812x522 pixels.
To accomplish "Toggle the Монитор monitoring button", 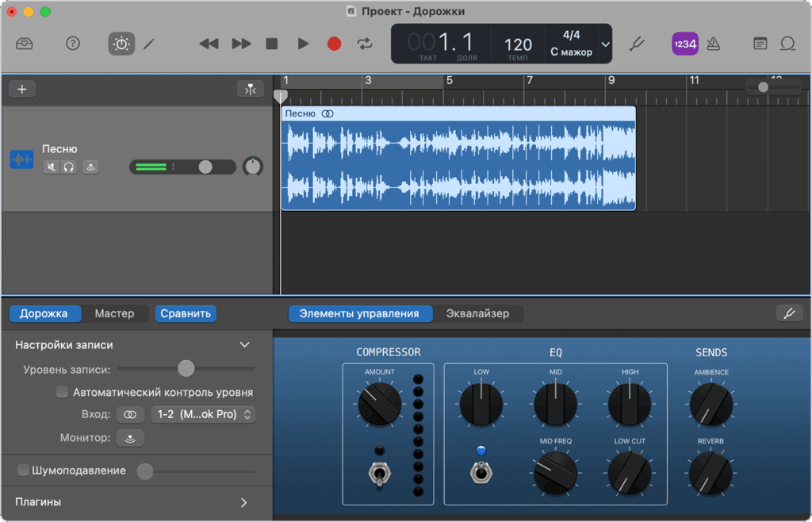I will pos(130,438).
